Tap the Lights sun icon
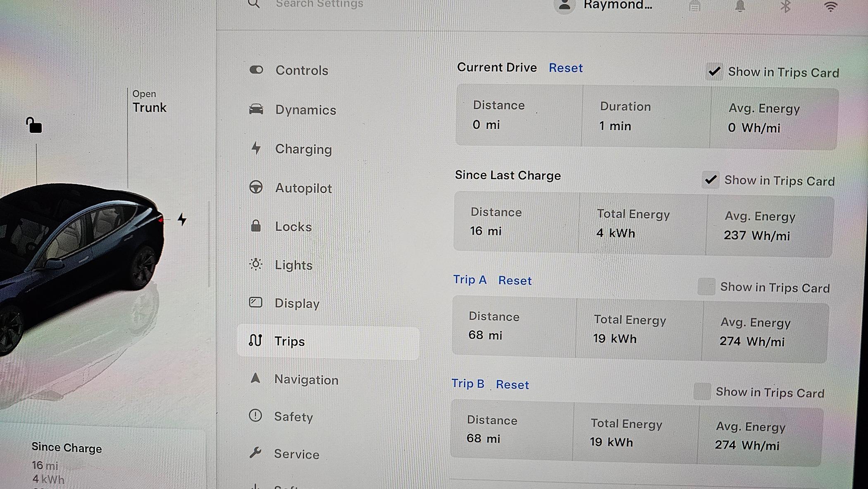This screenshot has width=868, height=489. click(256, 264)
